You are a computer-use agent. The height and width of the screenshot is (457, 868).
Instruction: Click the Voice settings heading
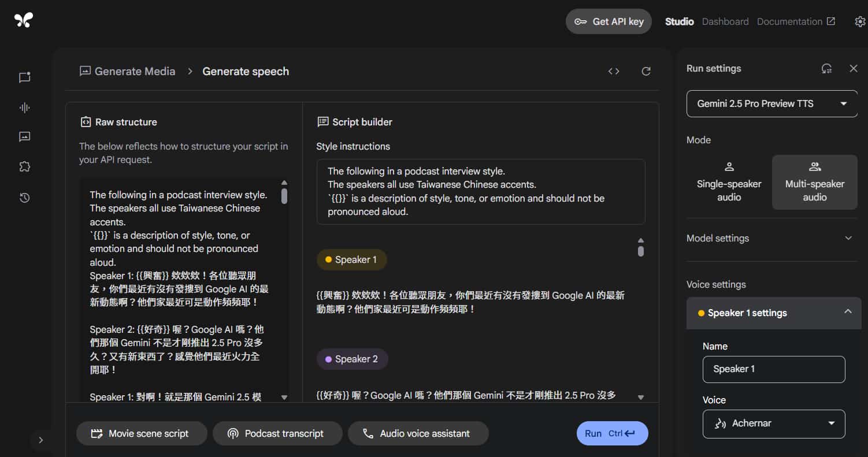click(716, 284)
